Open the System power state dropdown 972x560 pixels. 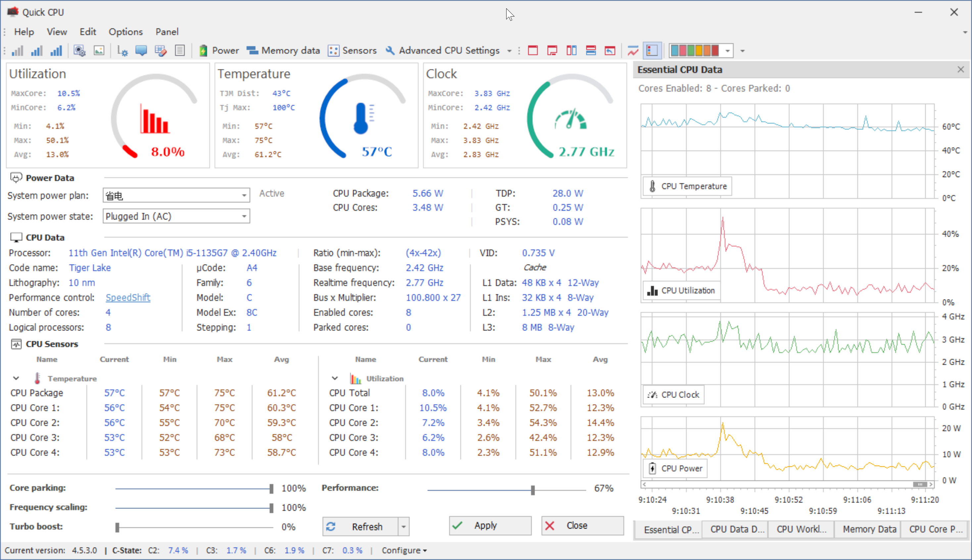click(x=244, y=216)
